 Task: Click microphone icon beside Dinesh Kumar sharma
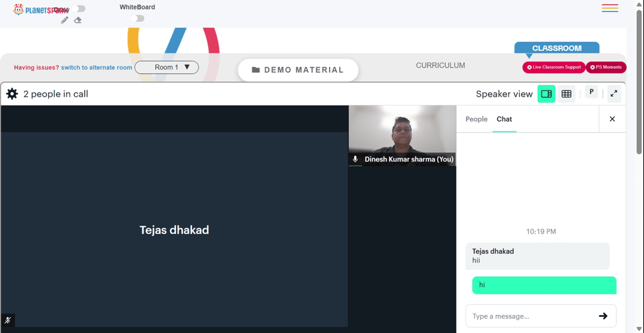[355, 159]
